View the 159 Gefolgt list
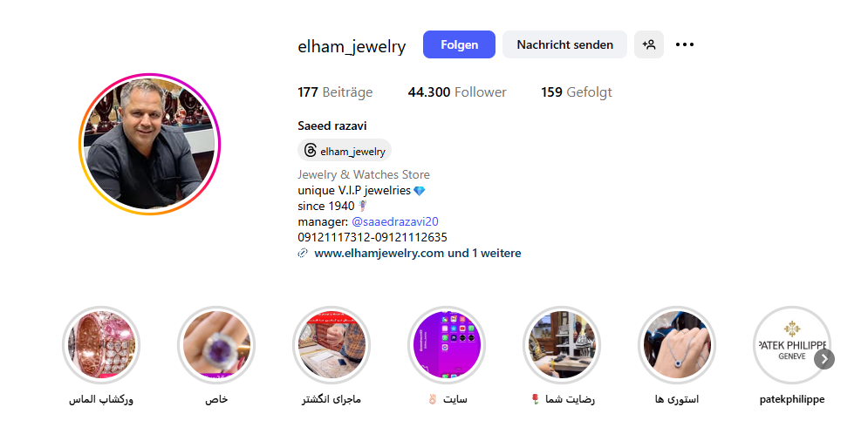868x441 pixels. coord(577,92)
